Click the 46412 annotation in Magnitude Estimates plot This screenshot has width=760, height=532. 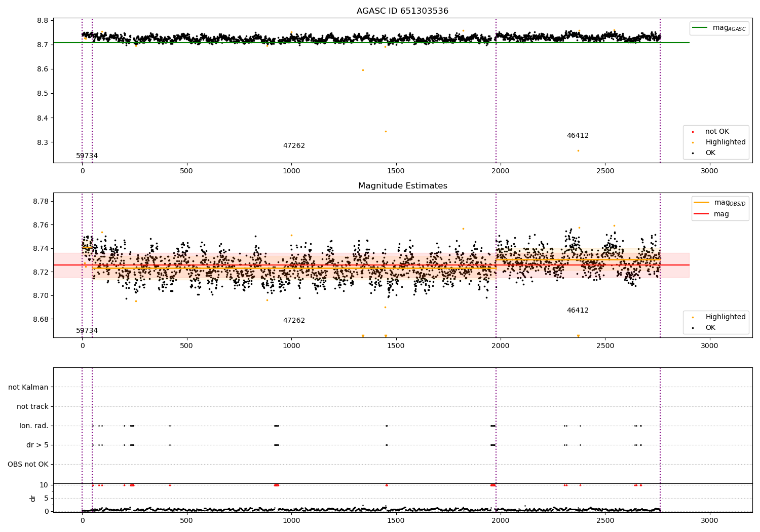point(578,311)
